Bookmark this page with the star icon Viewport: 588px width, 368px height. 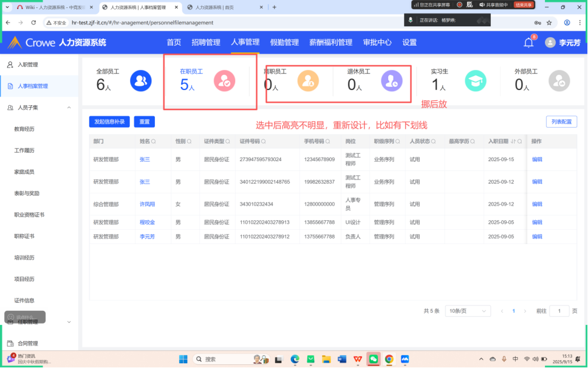click(x=549, y=23)
